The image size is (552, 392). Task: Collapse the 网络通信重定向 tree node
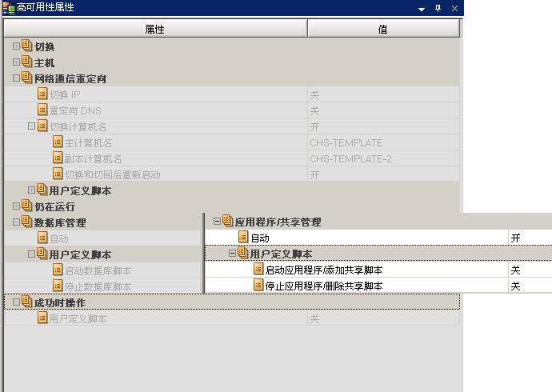(16, 78)
